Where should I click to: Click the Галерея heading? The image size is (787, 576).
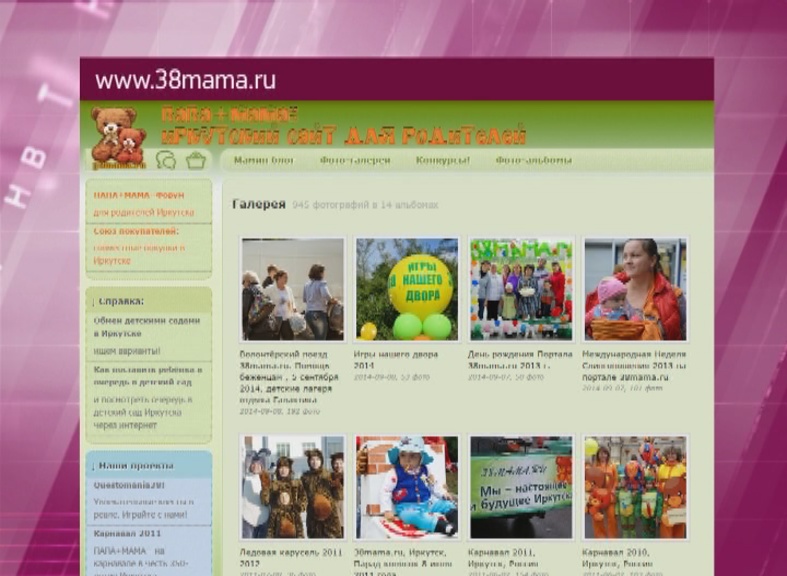coord(259,204)
